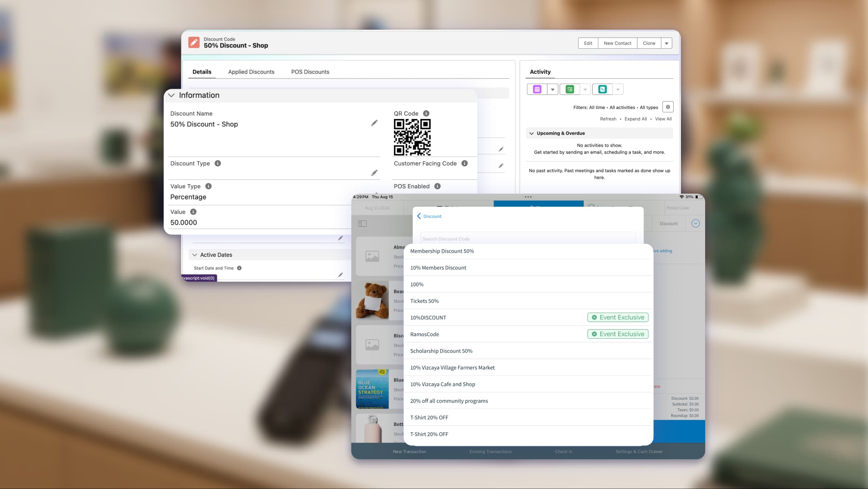Image resolution: width=868 pixels, height=489 pixels.
Task: Open activity filter settings via the gear icon
Action: (668, 107)
